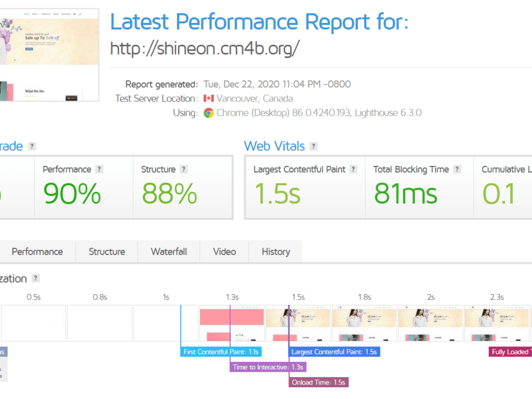Image resolution: width=532 pixels, height=399 pixels.
Task: Open the Web Vitals help question mark
Action: 313,146
